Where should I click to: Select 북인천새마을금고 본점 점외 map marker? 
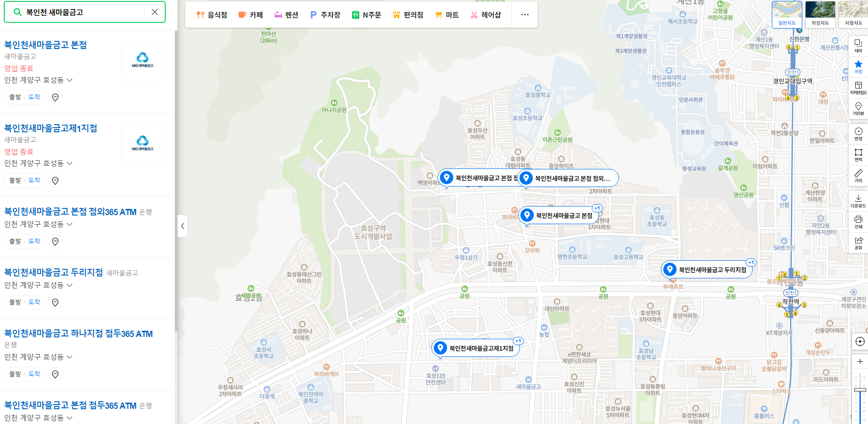click(x=568, y=178)
